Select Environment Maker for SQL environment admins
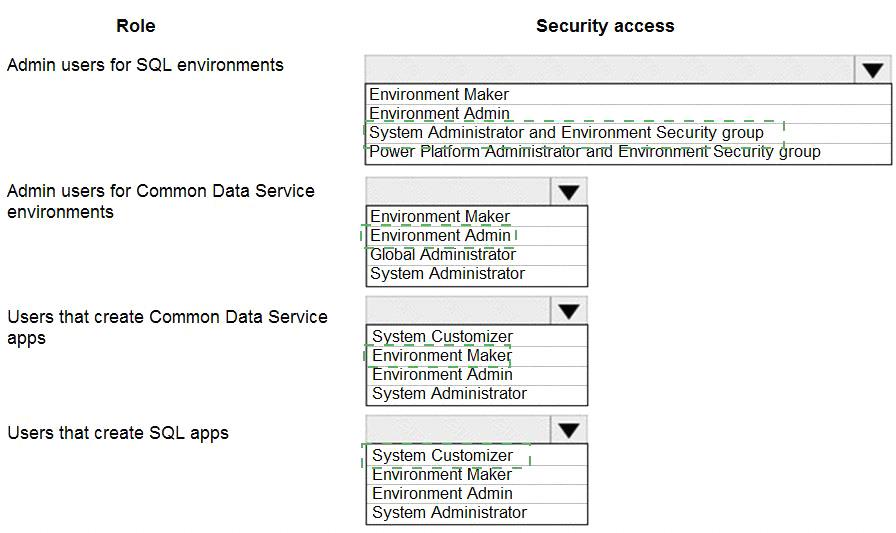This screenshot has width=896, height=533. click(x=628, y=94)
